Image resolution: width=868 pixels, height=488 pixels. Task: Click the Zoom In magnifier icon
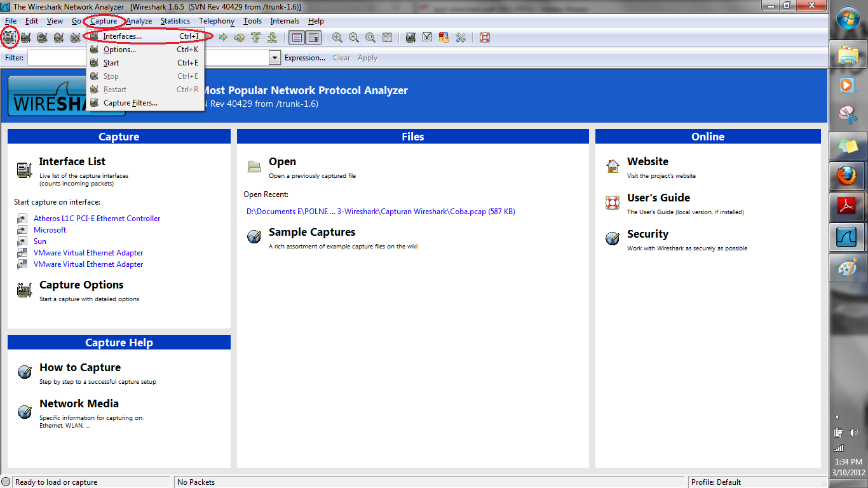coord(337,37)
